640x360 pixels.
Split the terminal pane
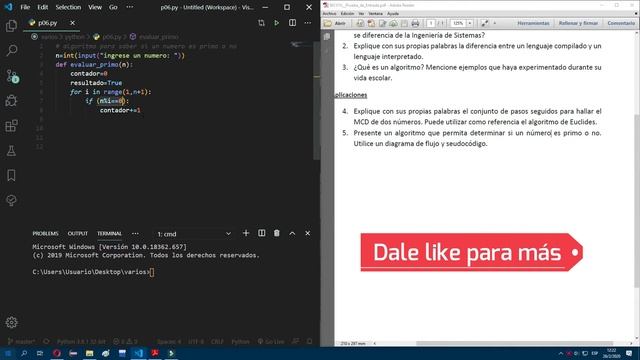click(261, 233)
